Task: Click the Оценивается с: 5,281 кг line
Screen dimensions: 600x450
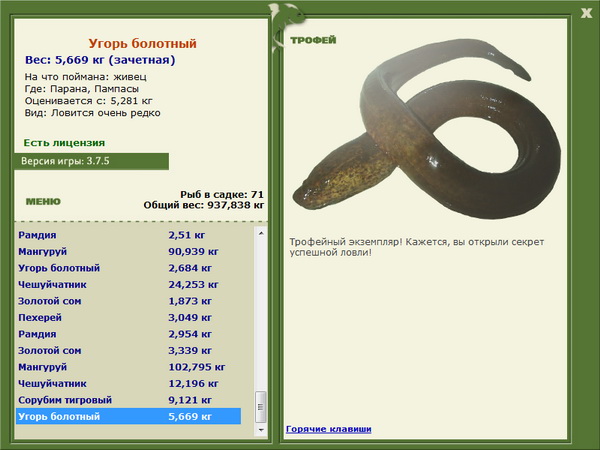Action: click(x=88, y=101)
